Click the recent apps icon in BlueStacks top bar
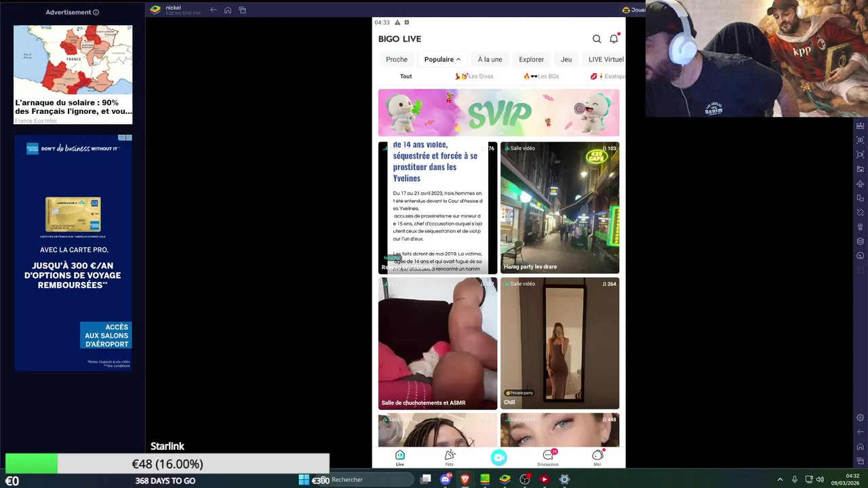This screenshot has height=488, width=868. point(242,9)
